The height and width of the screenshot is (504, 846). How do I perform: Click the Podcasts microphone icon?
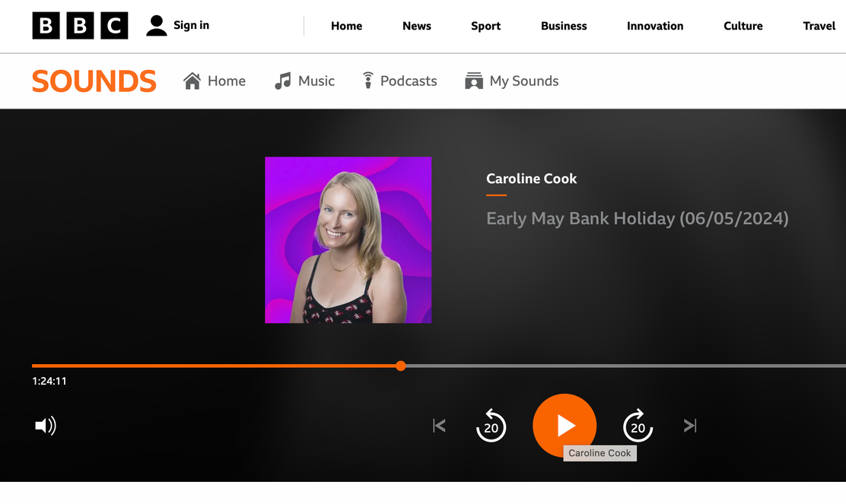(x=368, y=81)
